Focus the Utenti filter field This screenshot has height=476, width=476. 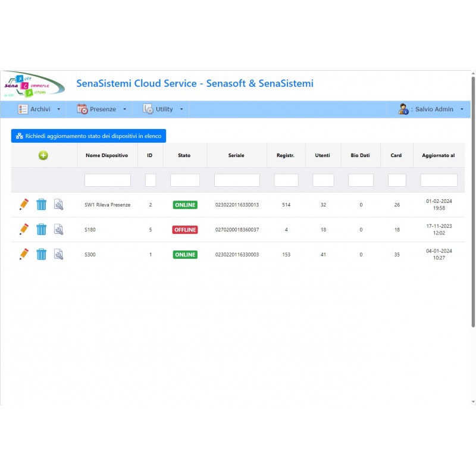point(323,180)
